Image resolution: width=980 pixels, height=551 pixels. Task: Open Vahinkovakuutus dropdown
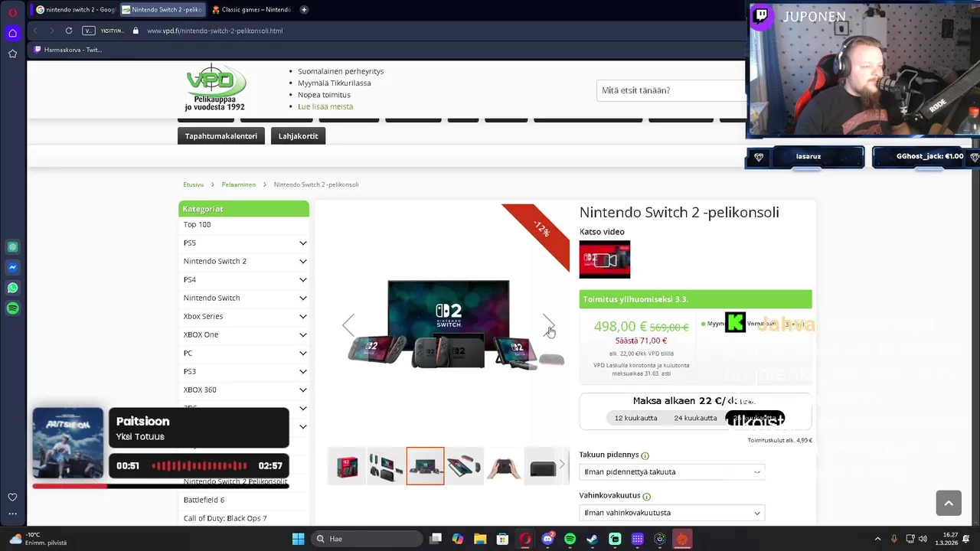coord(671,513)
